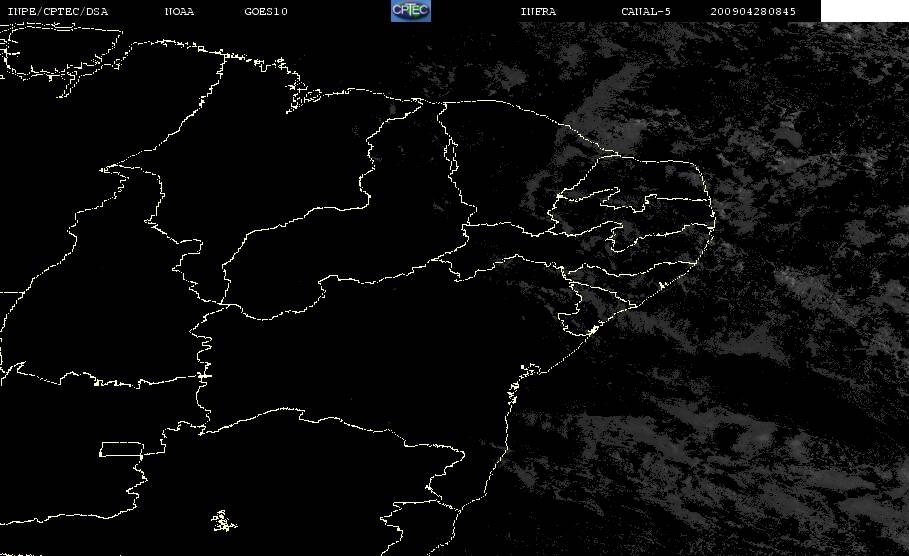Click the INPE/CPTEC/DSA header text
The height and width of the screenshot is (556, 909).
pyautogui.click(x=57, y=11)
